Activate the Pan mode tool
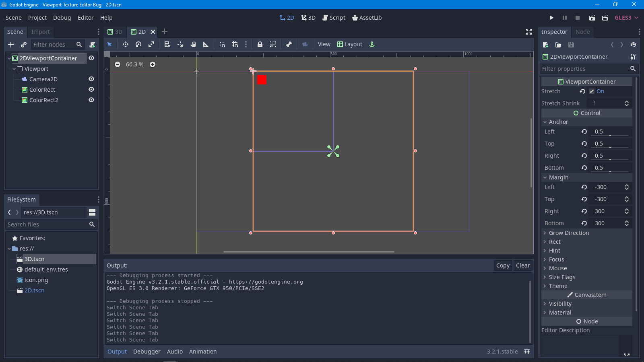Screen dimensions: 644x362 click(x=194, y=44)
